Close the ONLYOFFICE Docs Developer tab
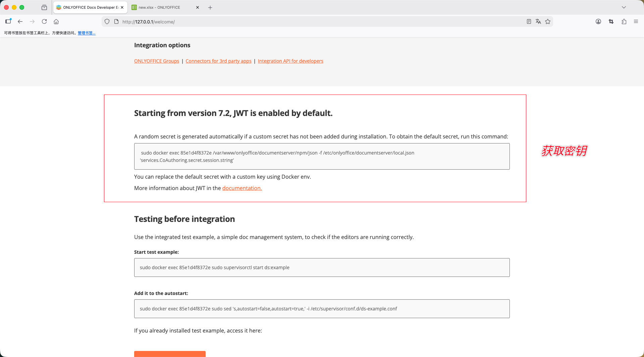644x357 pixels. point(122,7)
